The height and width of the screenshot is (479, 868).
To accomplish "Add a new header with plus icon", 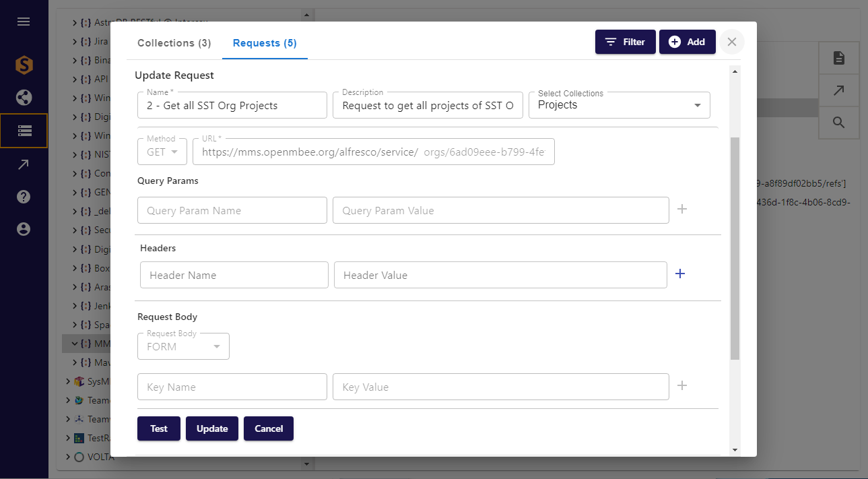I will (x=680, y=274).
